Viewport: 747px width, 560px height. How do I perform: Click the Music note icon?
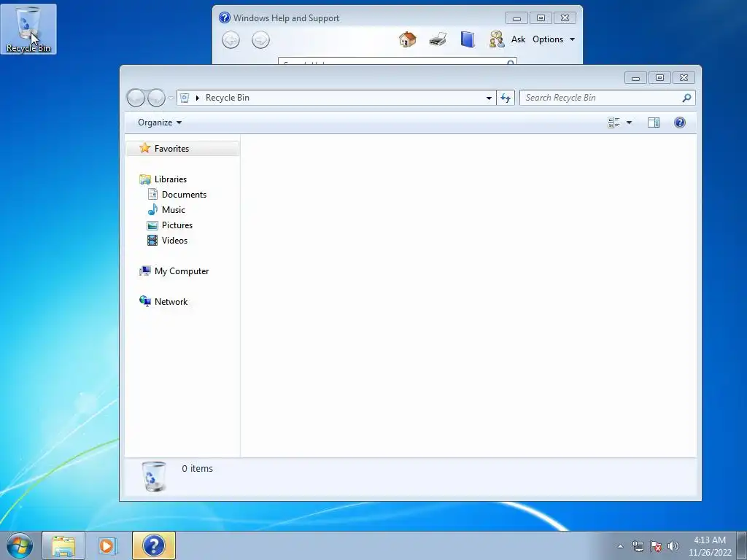pyautogui.click(x=152, y=209)
